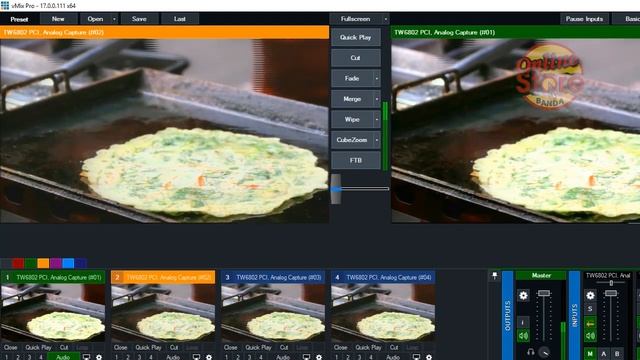Apply the Wipe transition
The width and height of the screenshot is (640, 360).
point(352,120)
